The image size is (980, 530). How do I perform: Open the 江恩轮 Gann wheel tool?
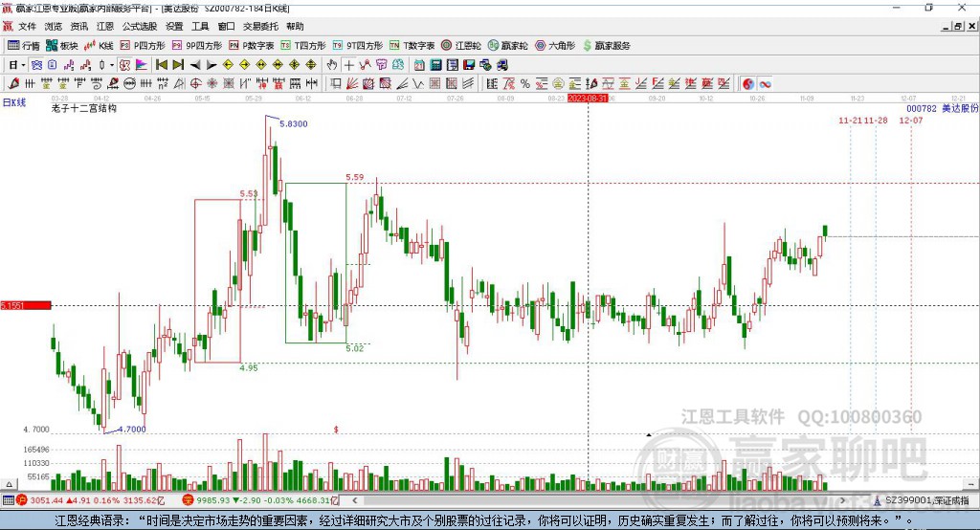click(x=461, y=46)
